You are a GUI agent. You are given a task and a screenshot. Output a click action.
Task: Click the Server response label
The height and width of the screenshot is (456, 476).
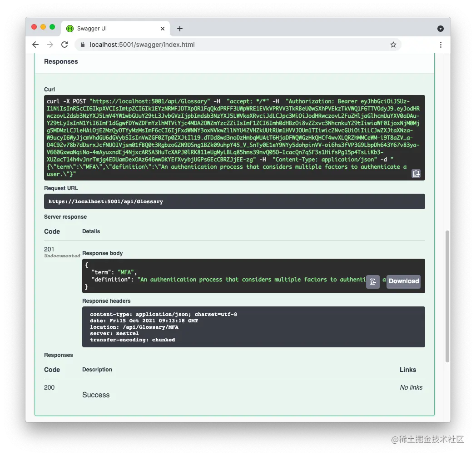point(65,216)
